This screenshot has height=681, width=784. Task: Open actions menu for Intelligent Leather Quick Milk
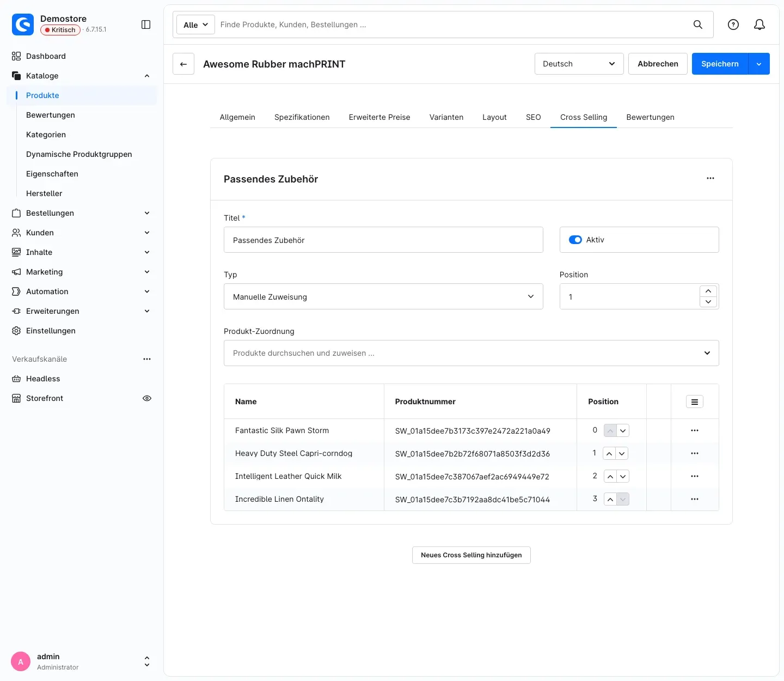(695, 476)
